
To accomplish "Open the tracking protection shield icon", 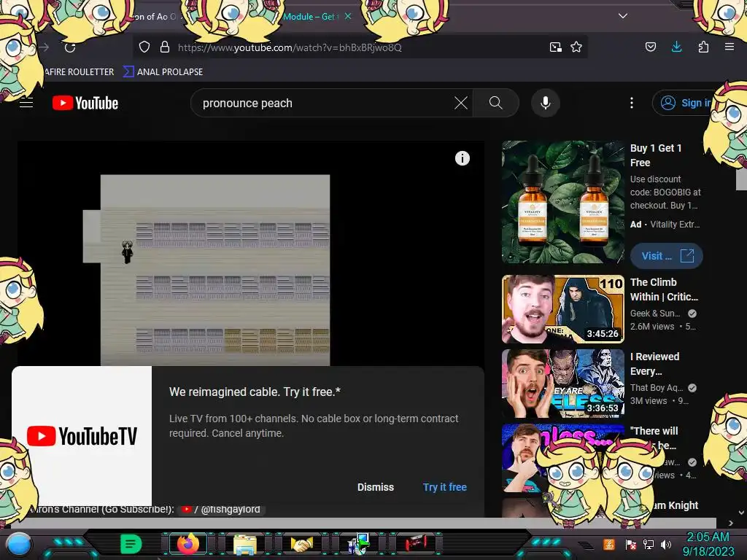I will coord(144,47).
